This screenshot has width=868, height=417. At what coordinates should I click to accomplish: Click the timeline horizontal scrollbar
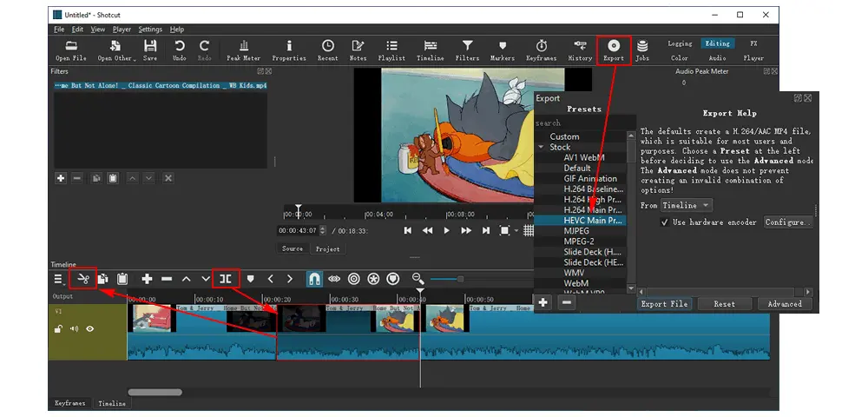tap(155, 392)
